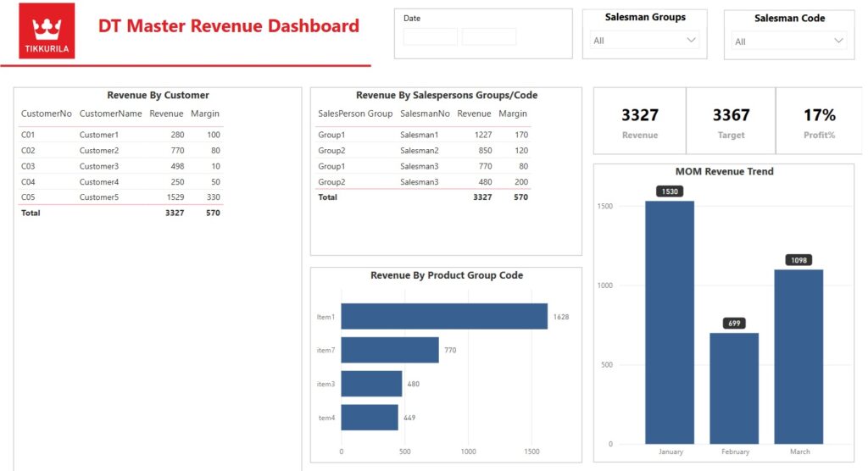The height and width of the screenshot is (471, 868).
Task: Select the Customer5 row in table
Action: point(119,197)
